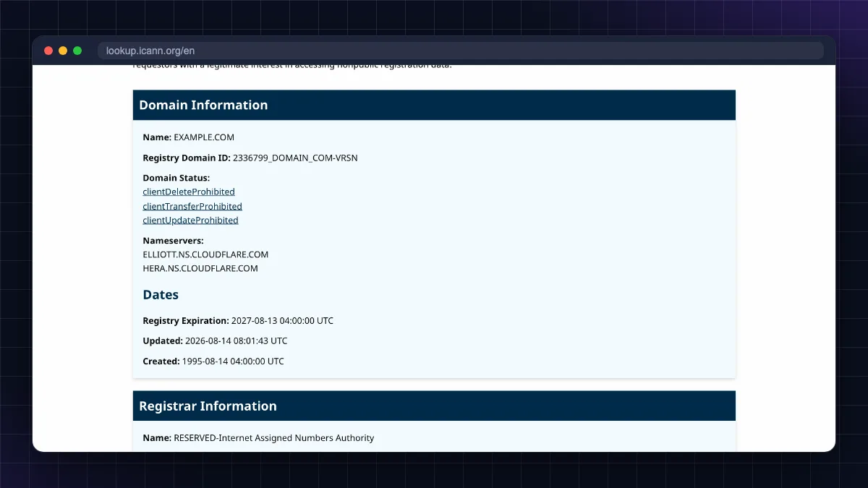
Task: Open the clientTransferProhibited status link
Action: 192,206
